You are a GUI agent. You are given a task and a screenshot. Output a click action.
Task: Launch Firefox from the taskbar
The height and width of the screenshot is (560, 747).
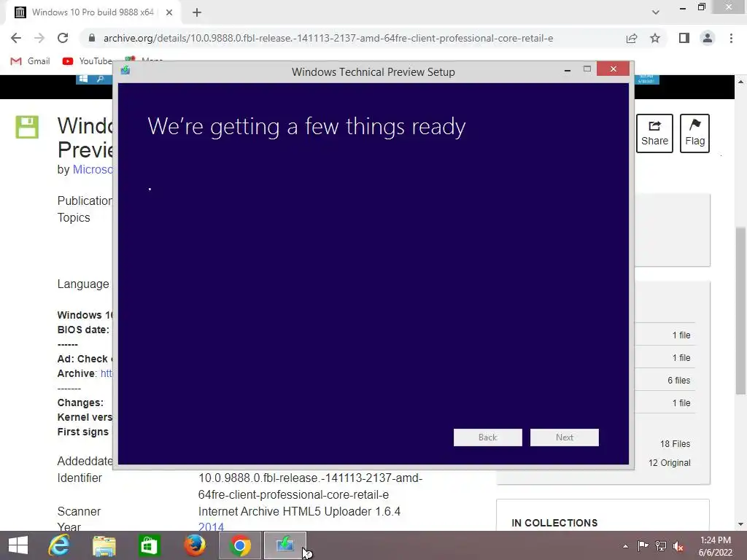(x=194, y=545)
